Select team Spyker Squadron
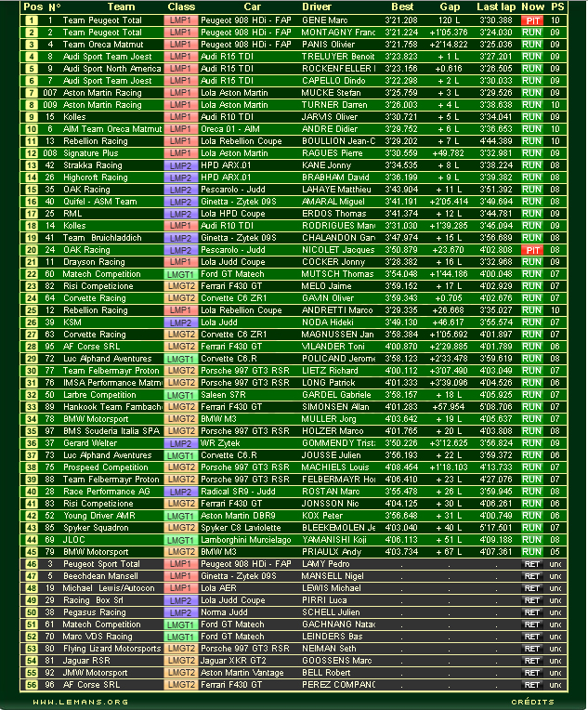The image size is (588, 710). coord(96,528)
